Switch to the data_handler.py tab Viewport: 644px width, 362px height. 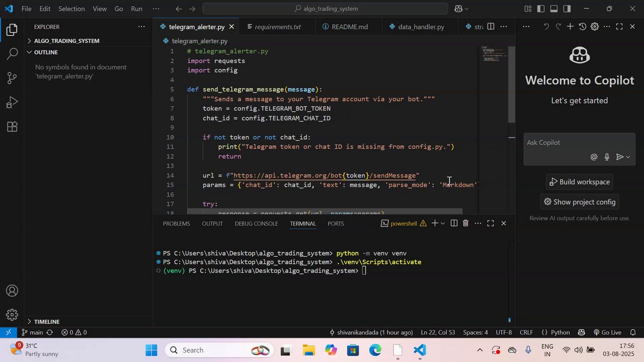pyautogui.click(x=421, y=27)
